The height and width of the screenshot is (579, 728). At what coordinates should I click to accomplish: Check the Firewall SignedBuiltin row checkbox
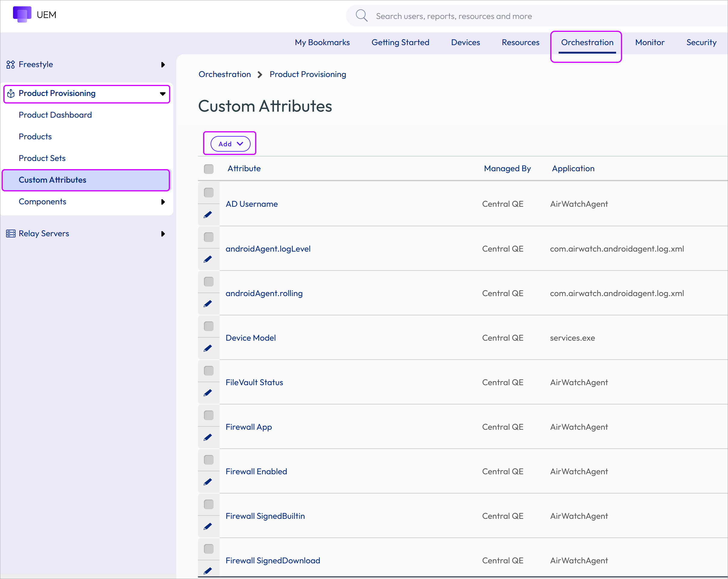209,504
